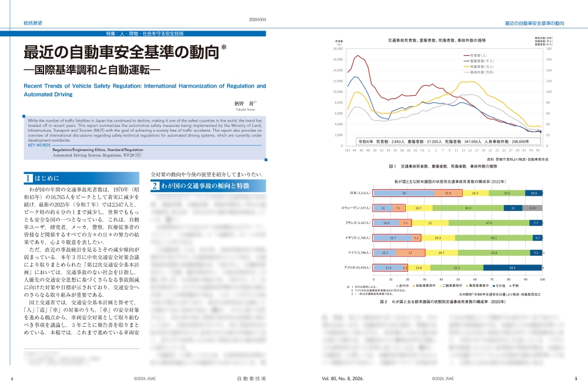Click France's 47.9 green bar segment
The image size is (588, 392).
[489, 223]
